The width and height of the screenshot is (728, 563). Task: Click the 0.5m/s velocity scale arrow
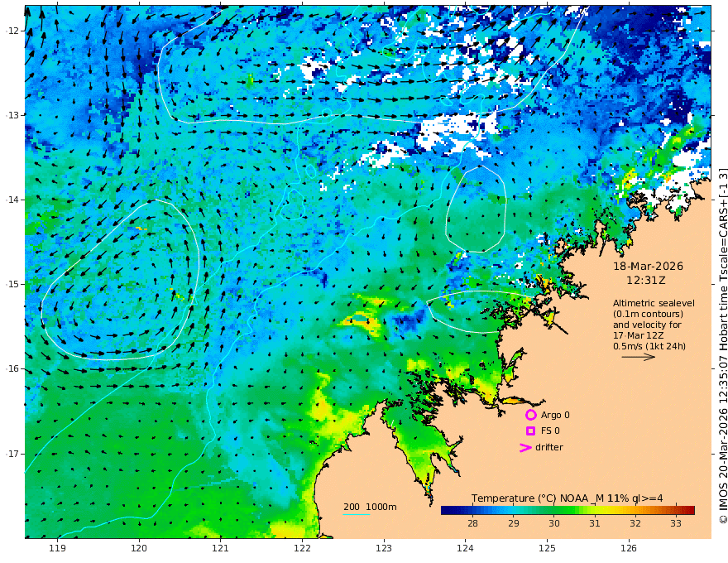click(639, 357)
